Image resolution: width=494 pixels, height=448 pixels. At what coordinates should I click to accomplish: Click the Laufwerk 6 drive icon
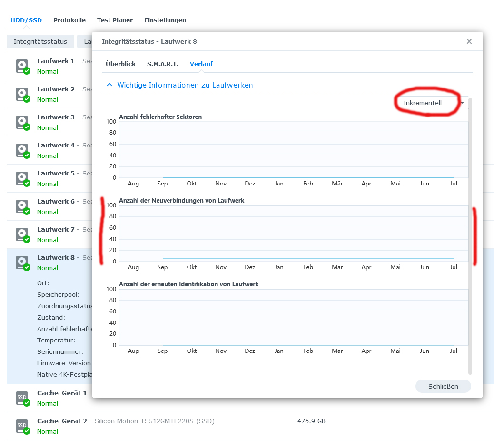23,207
